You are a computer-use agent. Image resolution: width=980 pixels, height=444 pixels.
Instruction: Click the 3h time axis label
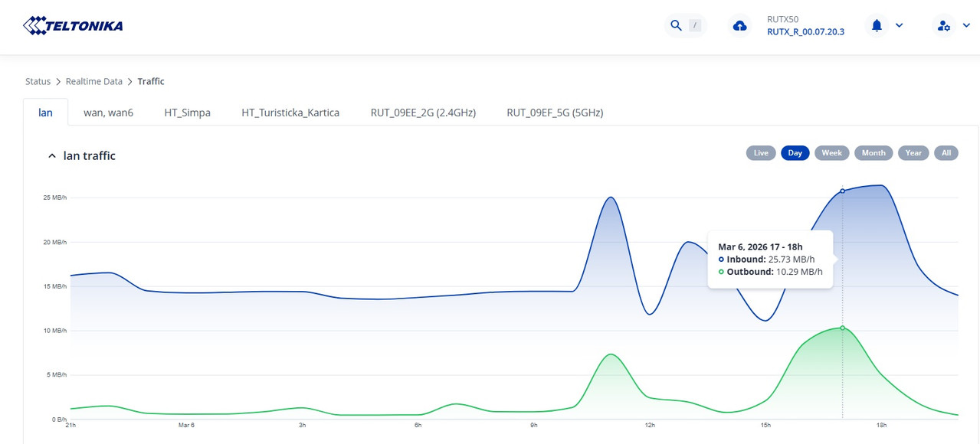tap(303, 426)
